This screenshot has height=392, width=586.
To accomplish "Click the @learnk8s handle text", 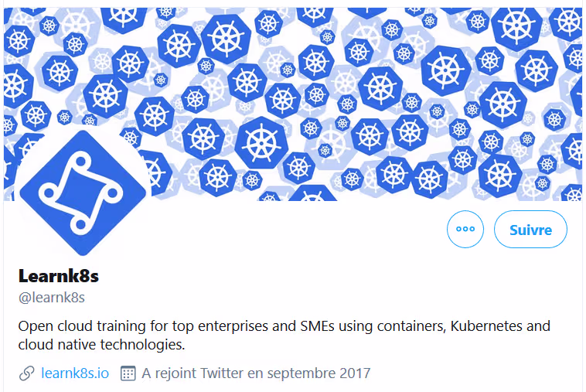I will (x=52, y=298).
